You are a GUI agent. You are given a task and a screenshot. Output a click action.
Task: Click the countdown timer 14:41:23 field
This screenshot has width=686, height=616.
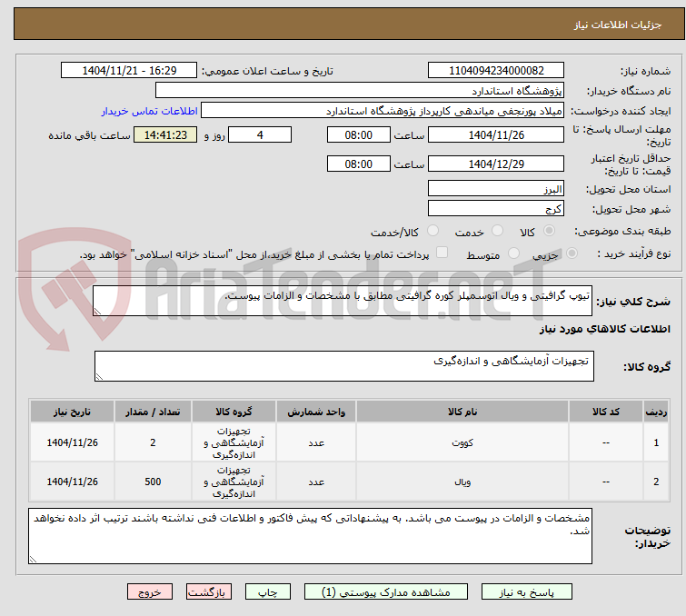pyautogui.click(x=165, y=134)
